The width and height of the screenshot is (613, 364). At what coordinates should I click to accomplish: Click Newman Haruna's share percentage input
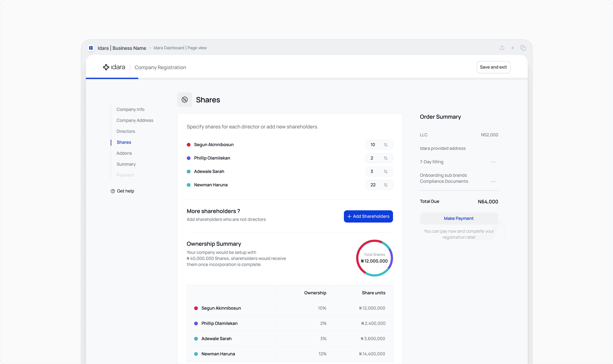[374, 185]
